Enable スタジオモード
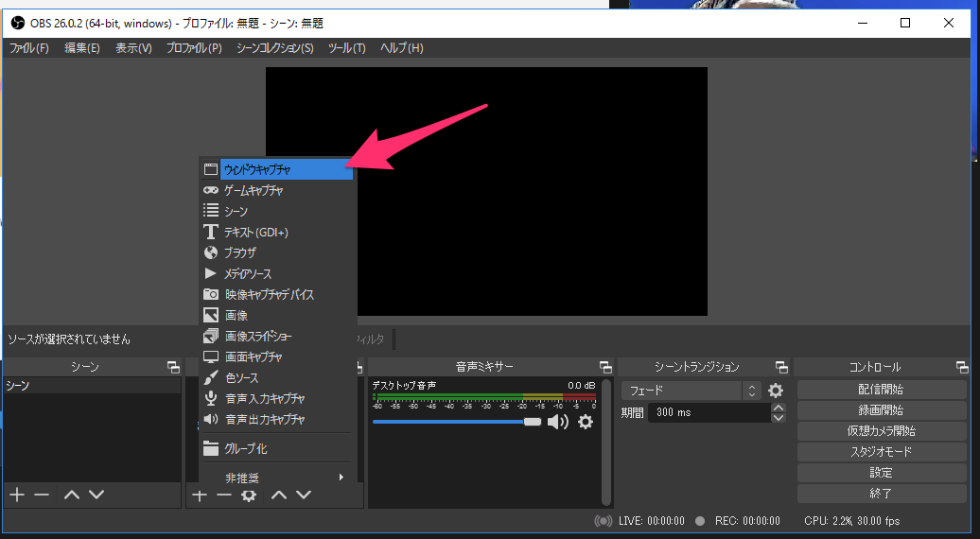The image size is (980, 539). [882, 452]
